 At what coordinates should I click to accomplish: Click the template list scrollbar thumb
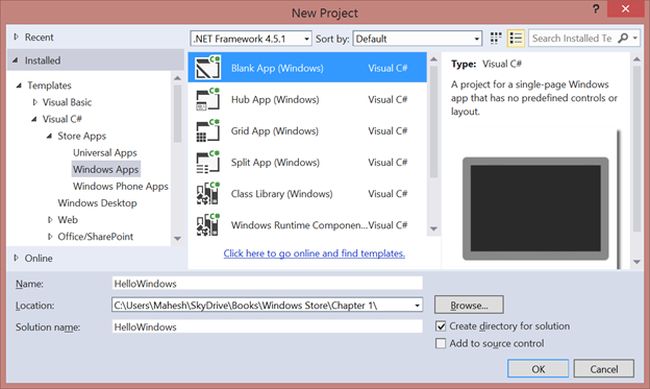(434, 121)
